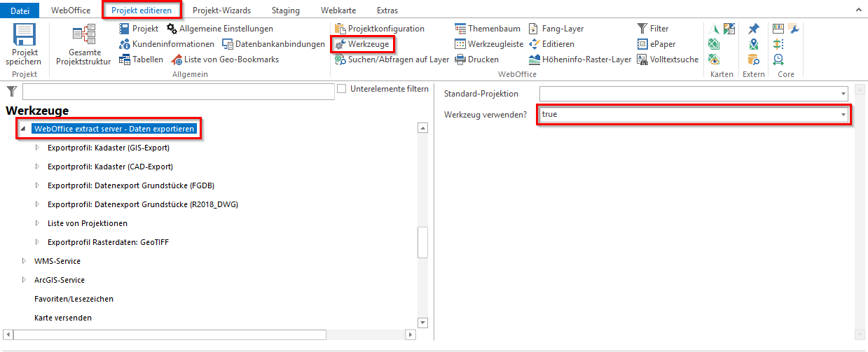Screen dimensions: 868x352
Task: Click the clock with arrows icon in Core
Action: pyautogui.click(x=778, y=59)
